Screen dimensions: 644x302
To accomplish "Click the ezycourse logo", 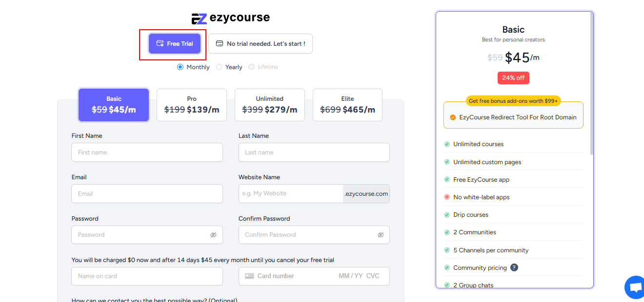I will coord(230,18).
